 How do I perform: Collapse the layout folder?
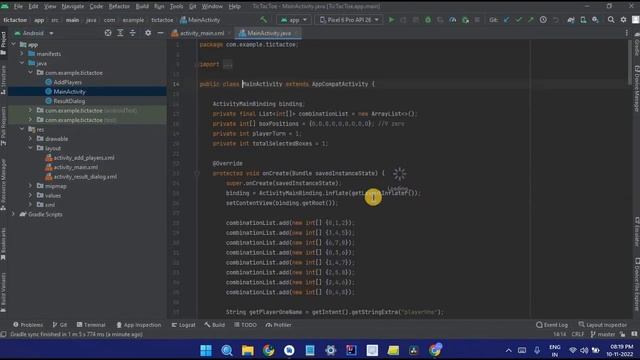[30, 148]
